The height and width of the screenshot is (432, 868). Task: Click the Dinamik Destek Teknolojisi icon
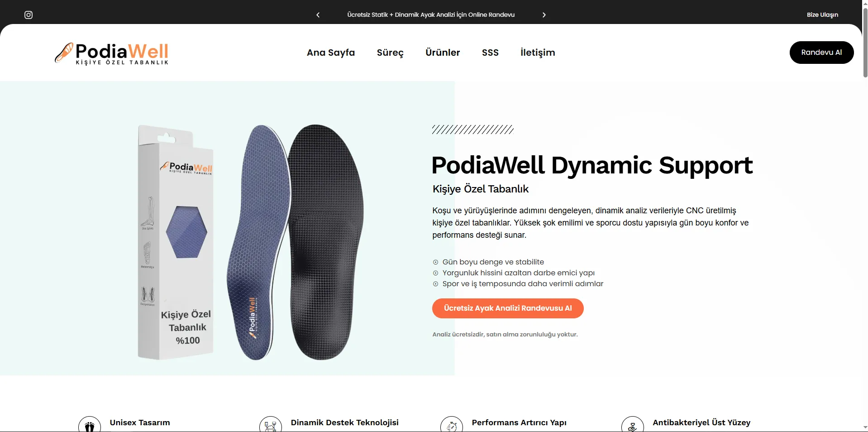pyautogui.click(x=271, y=426)
